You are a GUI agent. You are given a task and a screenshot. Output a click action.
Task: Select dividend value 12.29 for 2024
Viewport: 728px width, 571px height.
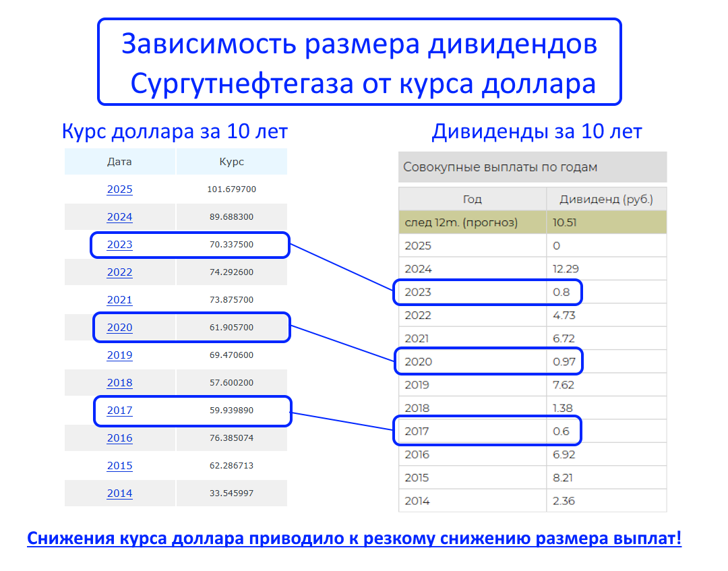click(x=566, y=269)
